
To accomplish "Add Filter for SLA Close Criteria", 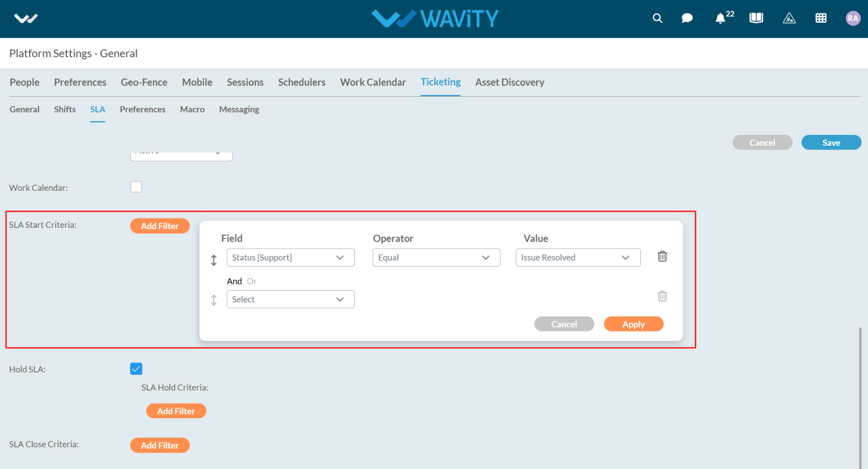I will [160, 445].
